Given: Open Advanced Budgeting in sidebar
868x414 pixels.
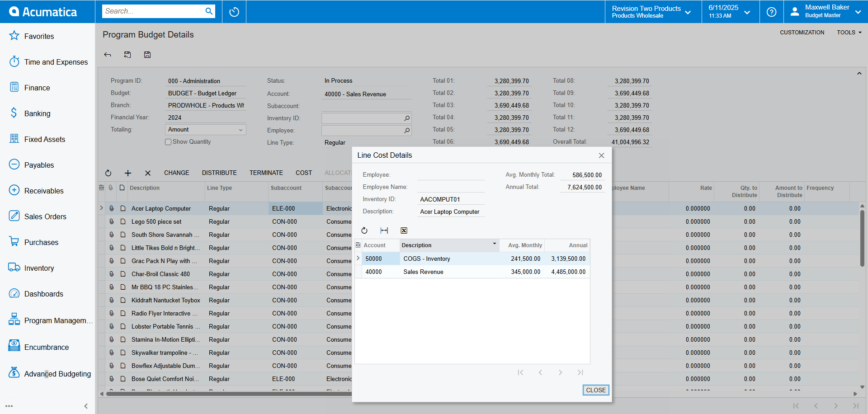Looking at the screenshot, I should tap(57, 374).
